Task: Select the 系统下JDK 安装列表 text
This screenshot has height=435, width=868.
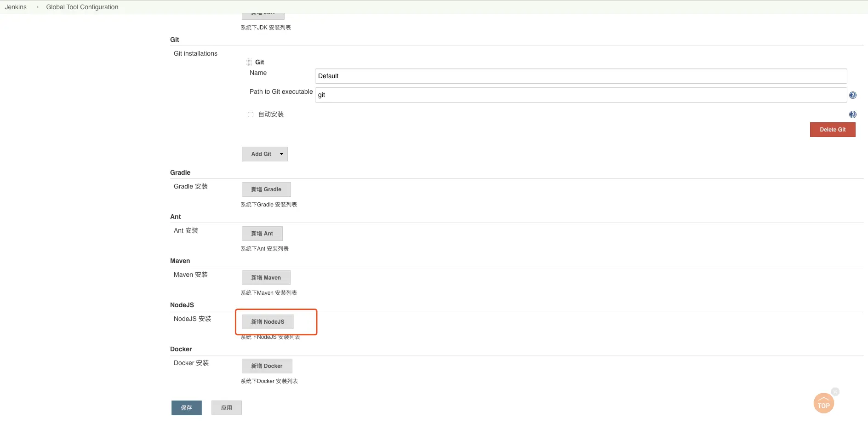Action: pyautogui.click(x=266, y=28)
